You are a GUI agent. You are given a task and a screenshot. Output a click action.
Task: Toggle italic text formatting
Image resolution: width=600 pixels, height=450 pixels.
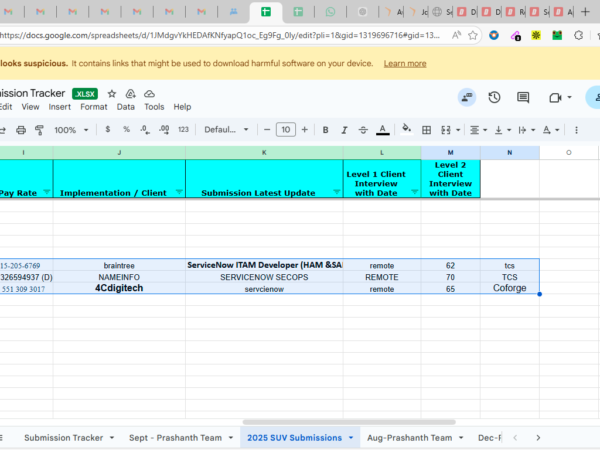point(343,129)
